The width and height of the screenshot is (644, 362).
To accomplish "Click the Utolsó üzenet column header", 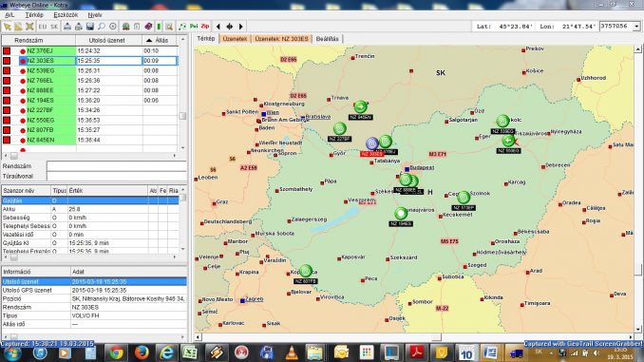I will click(x=109, y=40).
